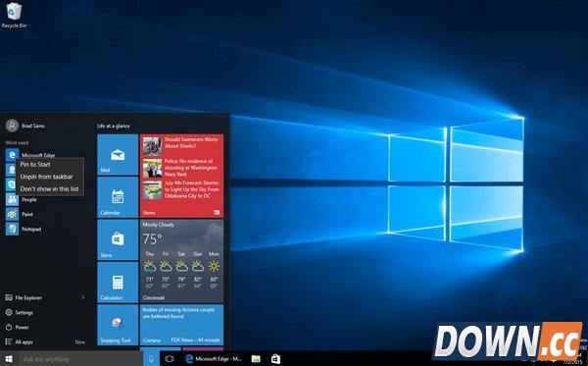Open the Cincinnati weather tile
The height and width of the screenshot is (366, 588).
[181, 261]
